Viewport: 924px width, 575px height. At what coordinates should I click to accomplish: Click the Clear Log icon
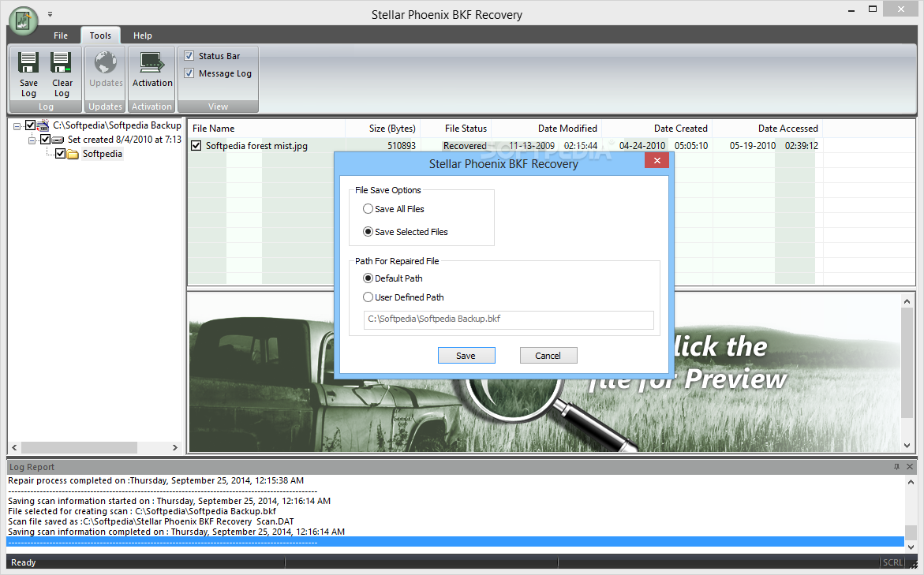(x=61, y=62)
